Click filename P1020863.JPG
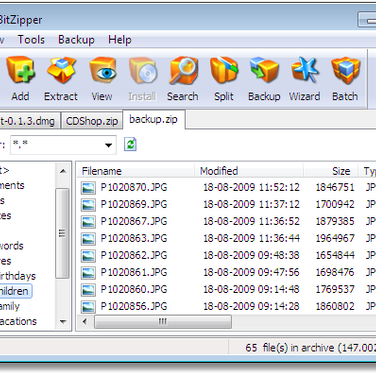The width and height of the screenshot is (376, 376). pyautogui.click(x=134, y=238)
